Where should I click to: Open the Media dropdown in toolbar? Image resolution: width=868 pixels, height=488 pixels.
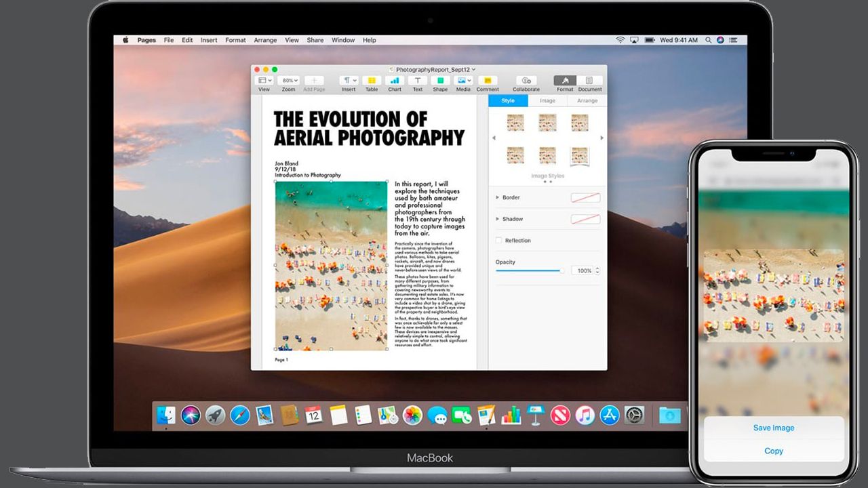click(464, 80)
